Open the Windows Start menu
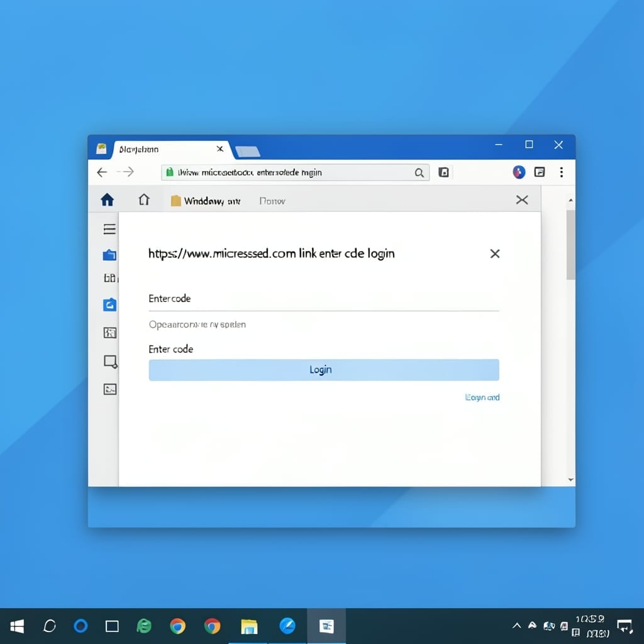 [17, 626]
